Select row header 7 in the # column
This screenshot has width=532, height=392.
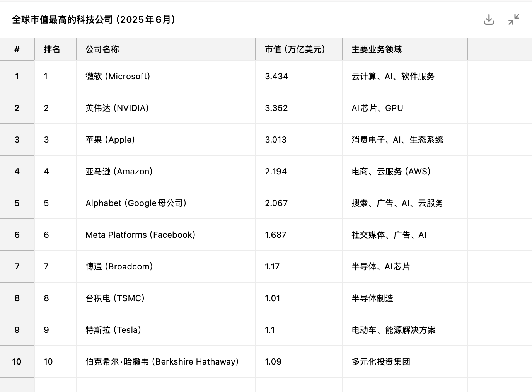click(17, 266)
